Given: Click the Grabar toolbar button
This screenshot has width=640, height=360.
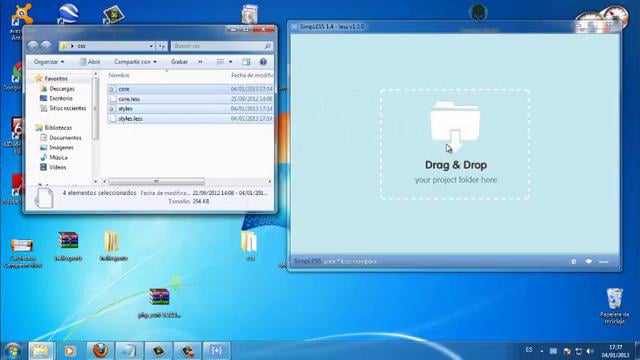Looking at the screenshot, I should (x=179, y=62).
